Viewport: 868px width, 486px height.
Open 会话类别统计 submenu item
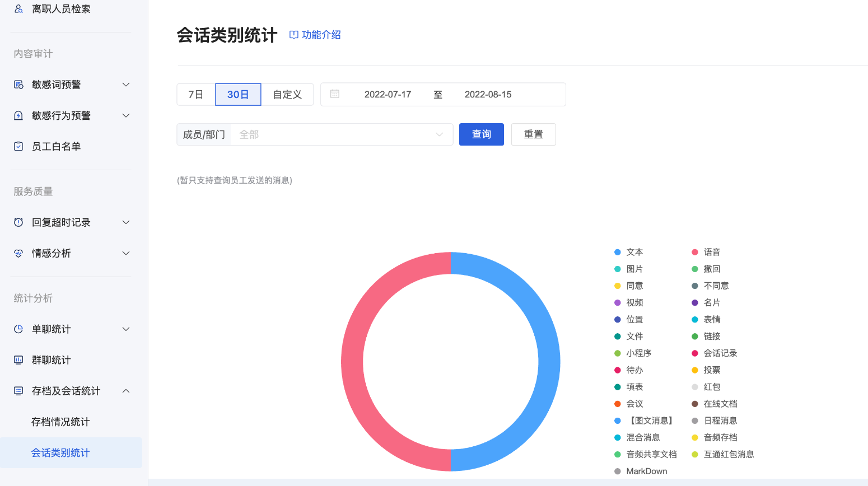(x=71, y=452)
